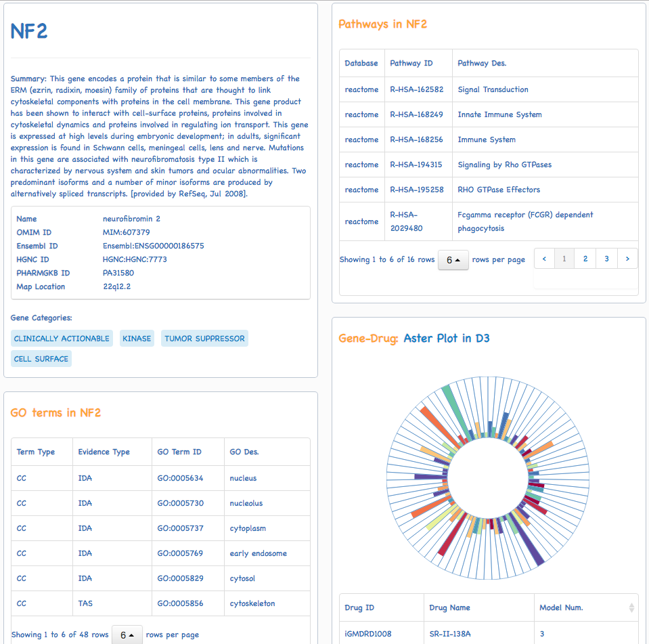Click Immune System in the R-HSA-168256 row

pyautogui.click(x=487, y=139)
